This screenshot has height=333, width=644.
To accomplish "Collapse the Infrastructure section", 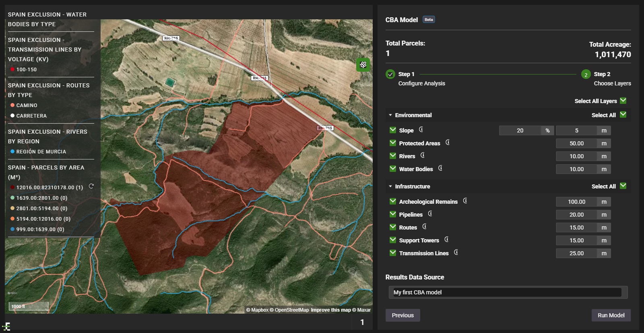I will [390, 186].
